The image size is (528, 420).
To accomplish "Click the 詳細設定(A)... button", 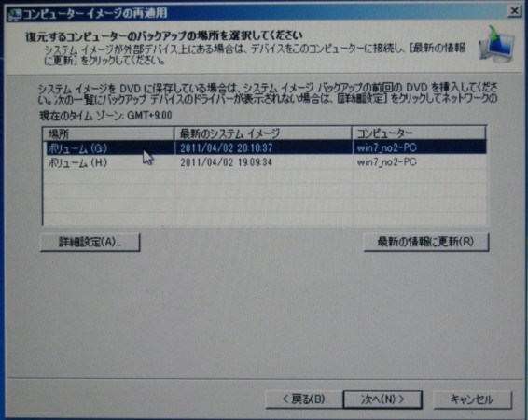I will click(90, 242).
